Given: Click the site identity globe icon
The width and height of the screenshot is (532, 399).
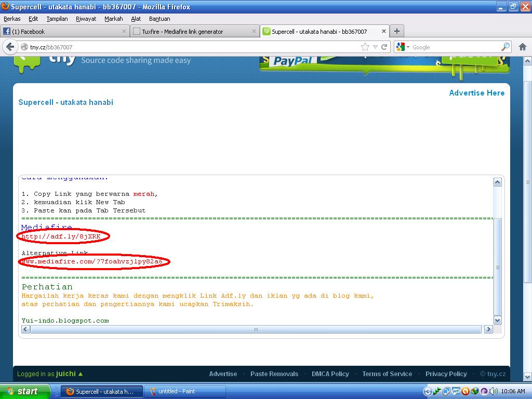Looking at the screenshot, I should (24, 47).
